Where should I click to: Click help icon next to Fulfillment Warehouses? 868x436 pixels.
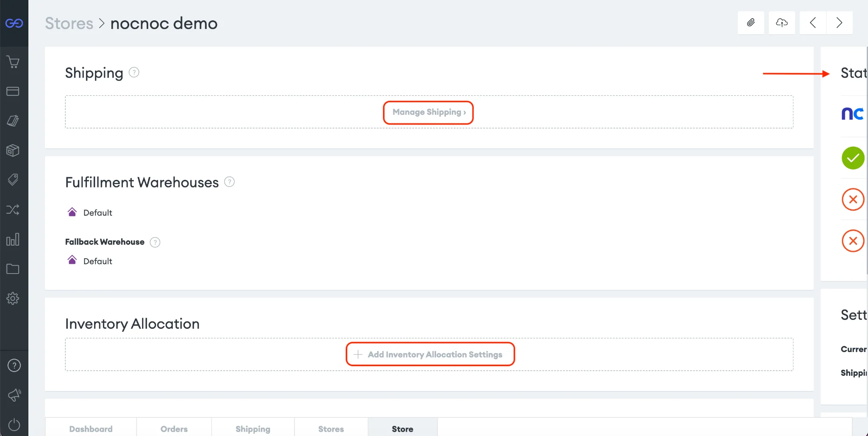pyautogui.click(x=229, y=182)
